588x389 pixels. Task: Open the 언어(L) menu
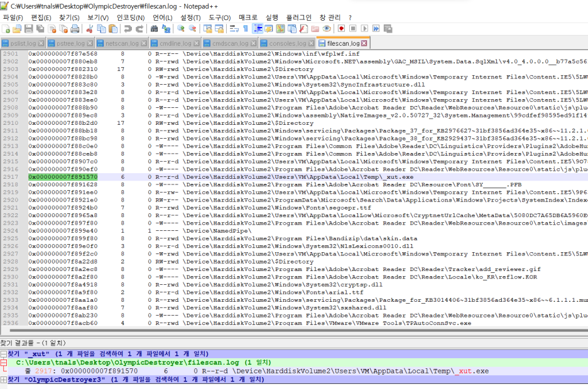[162, 18]
